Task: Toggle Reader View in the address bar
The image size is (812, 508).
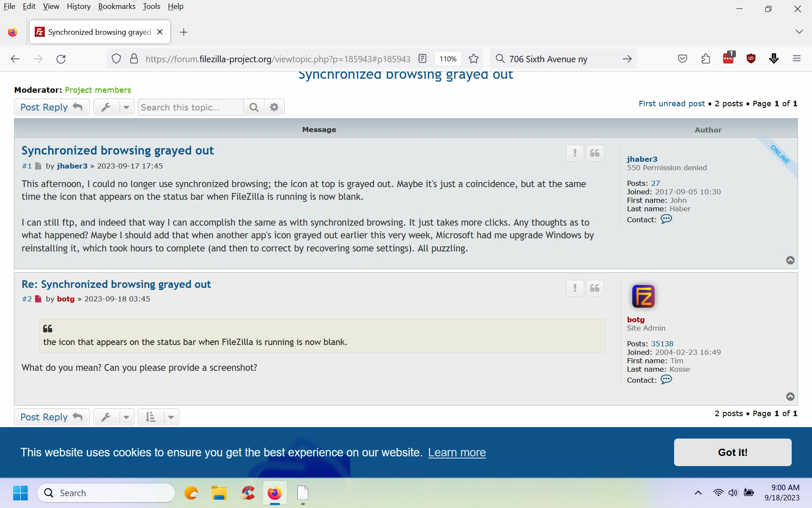Action: pyautogui.click(x=422, y=59)
